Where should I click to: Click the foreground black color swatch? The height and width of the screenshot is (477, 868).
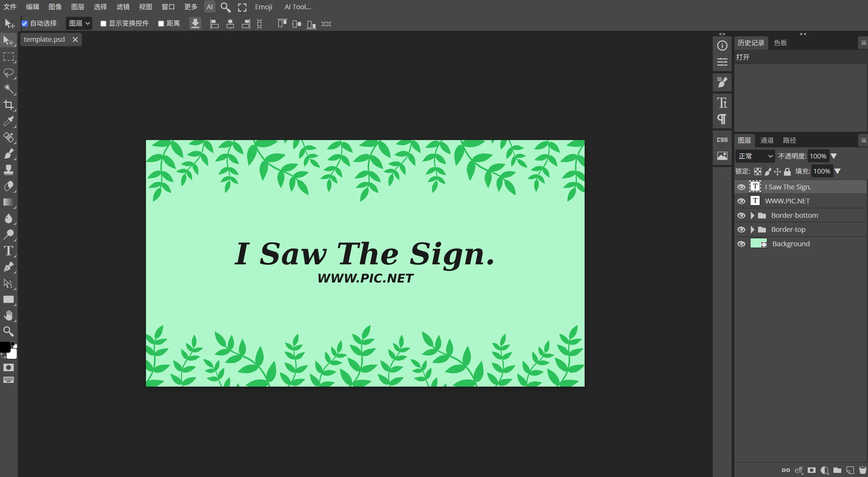4,347
